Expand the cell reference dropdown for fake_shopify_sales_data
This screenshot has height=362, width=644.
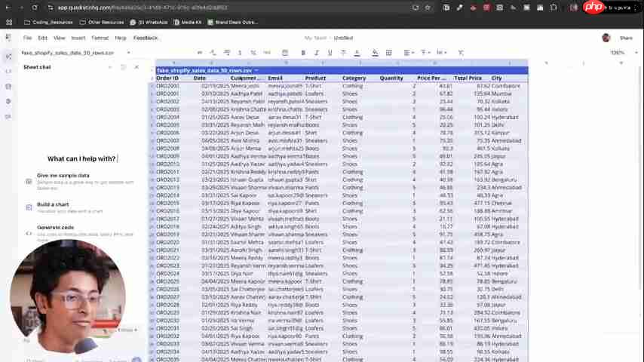(128, 53)
